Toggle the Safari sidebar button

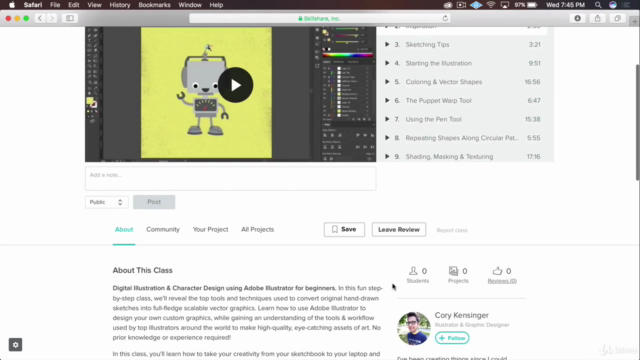(x=70, y=18)
